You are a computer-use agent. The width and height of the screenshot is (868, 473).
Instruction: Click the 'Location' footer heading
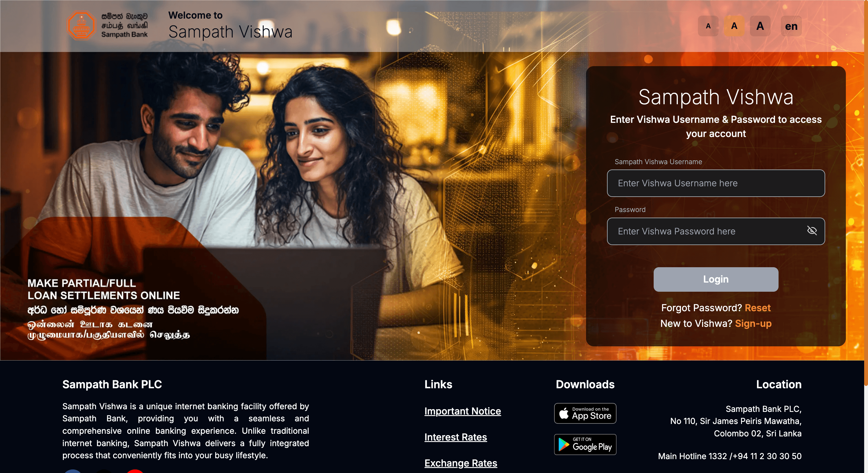coord(779,384)
